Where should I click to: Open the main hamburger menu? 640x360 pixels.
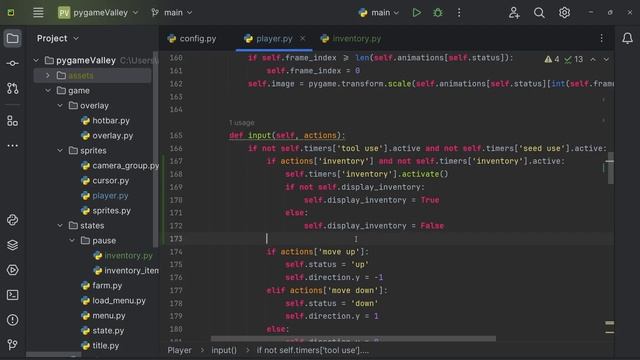pos(38,13)
